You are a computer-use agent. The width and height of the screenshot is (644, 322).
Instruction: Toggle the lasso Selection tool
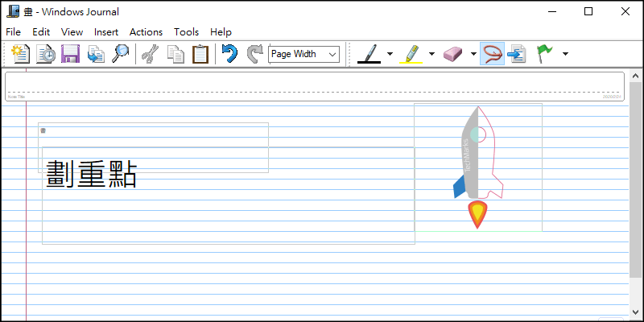point(492,54)
